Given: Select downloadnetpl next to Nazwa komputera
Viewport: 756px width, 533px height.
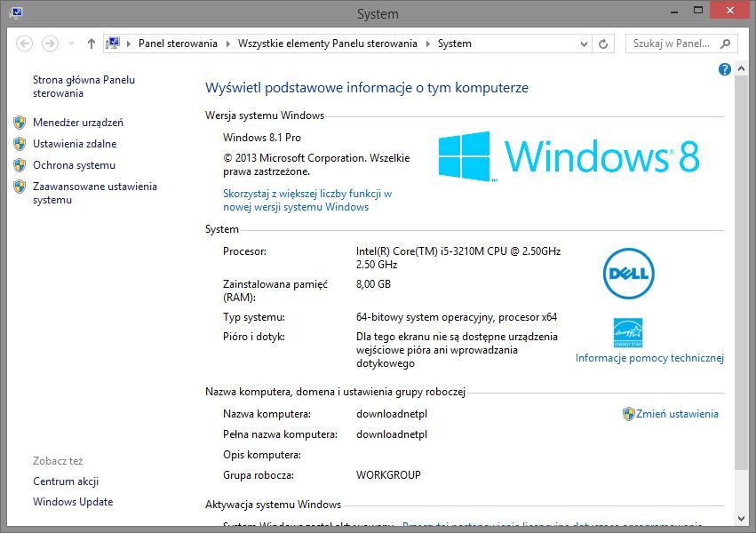Looking at the screenshot, I should [392, 413].
